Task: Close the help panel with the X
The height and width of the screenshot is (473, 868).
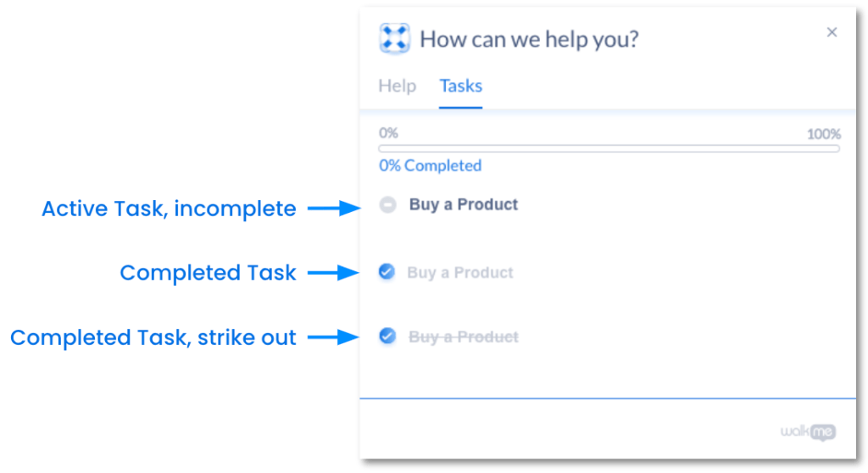Action: tap(832, 32)
